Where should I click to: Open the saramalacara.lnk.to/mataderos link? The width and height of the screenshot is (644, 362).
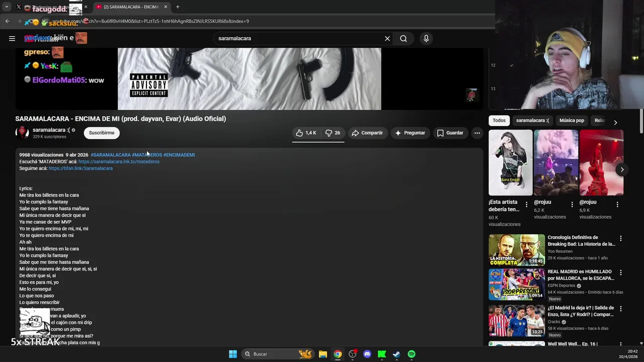click(x=119, y=161)
